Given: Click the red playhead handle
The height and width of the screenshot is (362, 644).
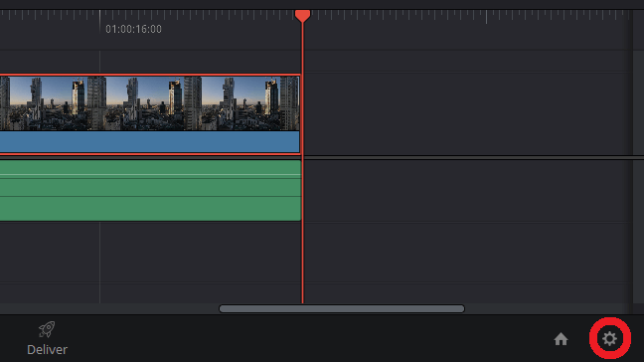Looking at the screenshot, I should point(302,16).
